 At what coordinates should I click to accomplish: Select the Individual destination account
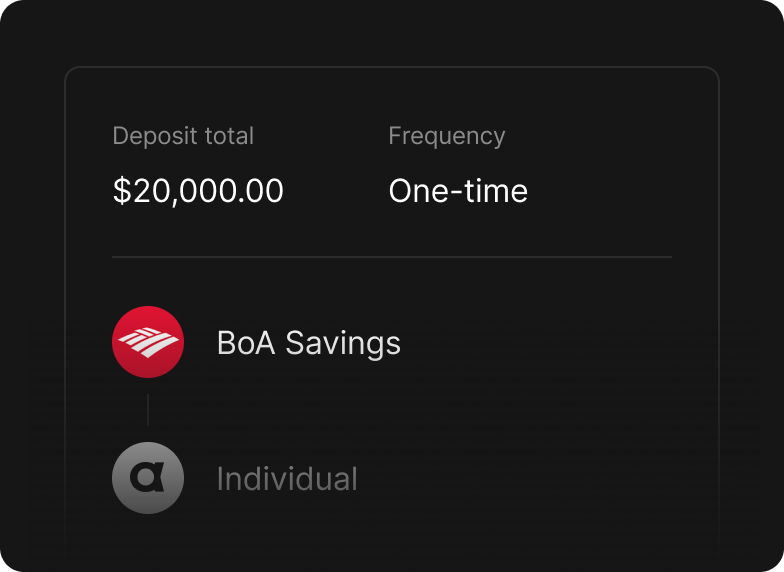click(x=287, y=479)
